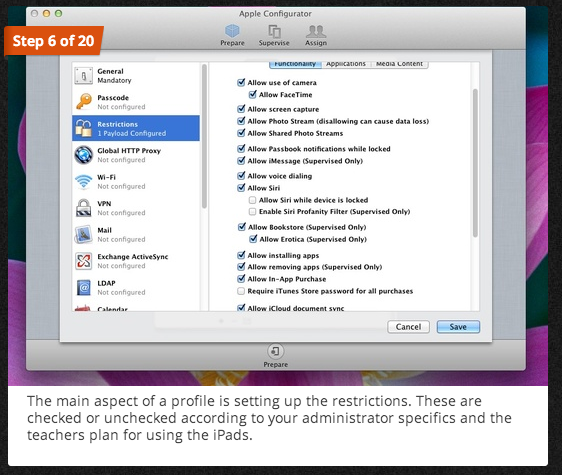Uncheck Allow In-App Purchase
This screenshot has width=562, height=475.
tap(241, 279)
